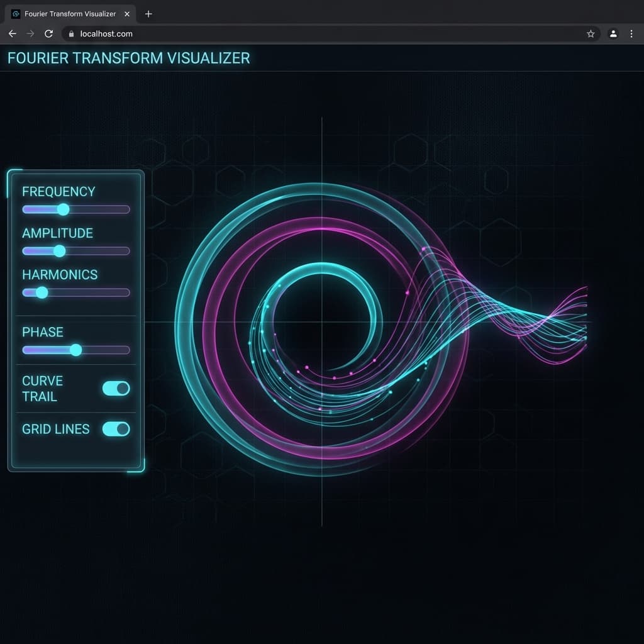This screenshot has height=644, width=644.
Task: Click the Phase slider handle
Action: 75,350
